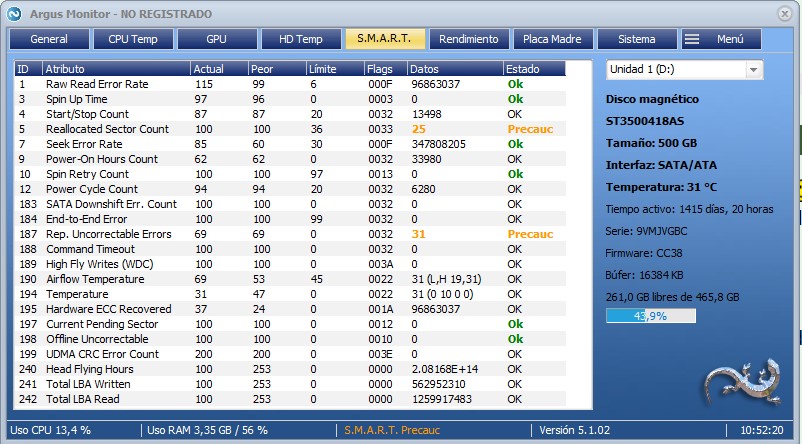
Task: Click data value 2.08168E+14
Action: pos(445,369)
